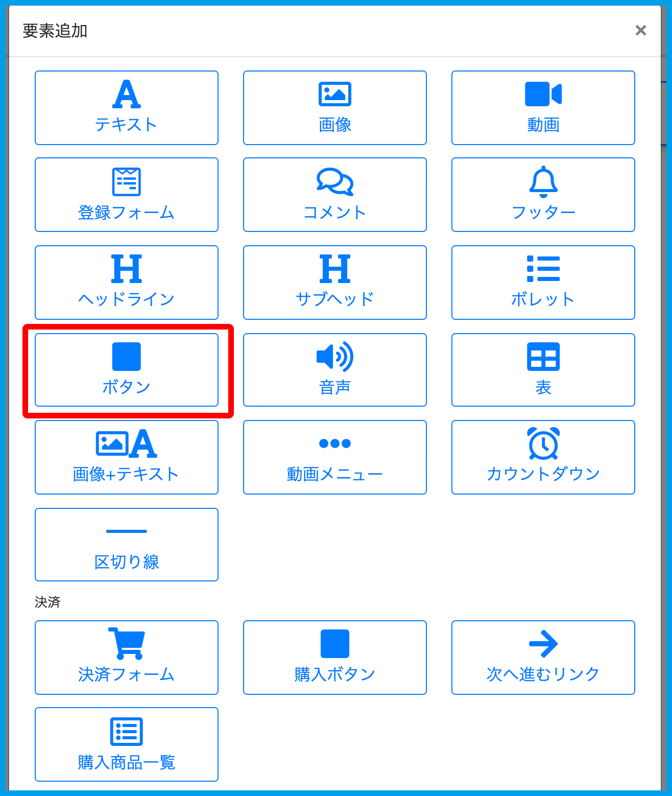Insert a 表 (table) element
672x796 pixels.
tap(543, 370)
